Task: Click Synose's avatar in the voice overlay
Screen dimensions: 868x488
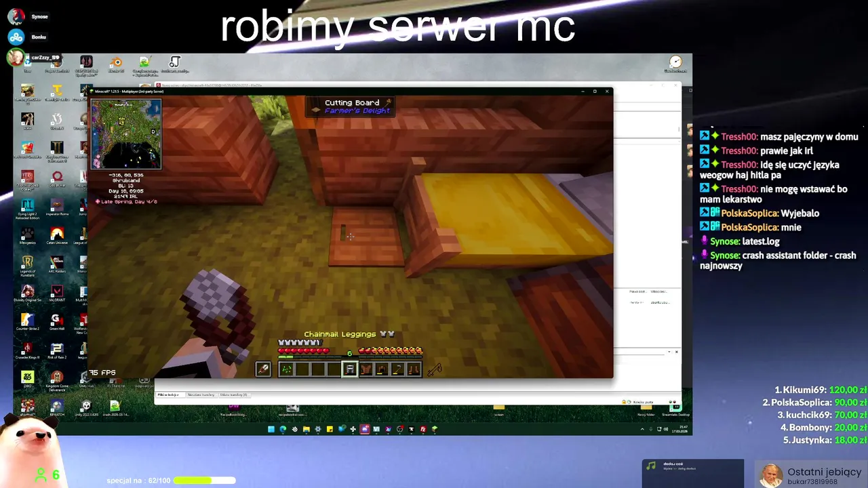Action: coord(16,16)
